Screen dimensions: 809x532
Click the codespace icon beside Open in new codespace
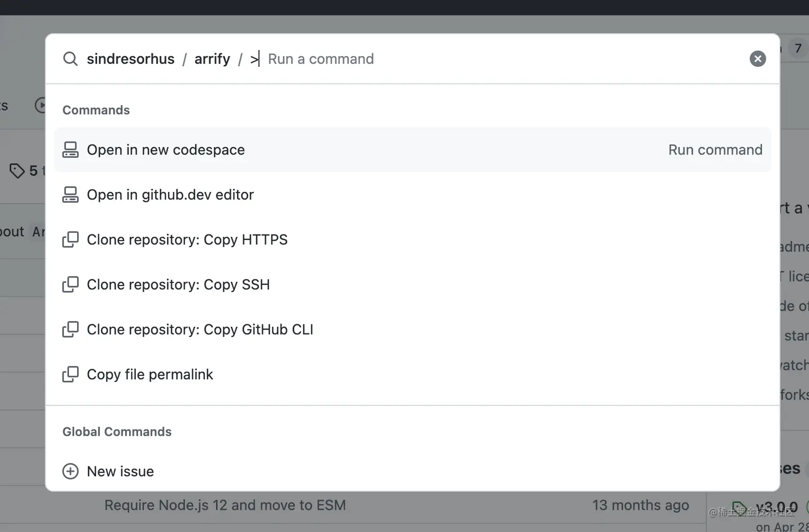click(70, 150)
